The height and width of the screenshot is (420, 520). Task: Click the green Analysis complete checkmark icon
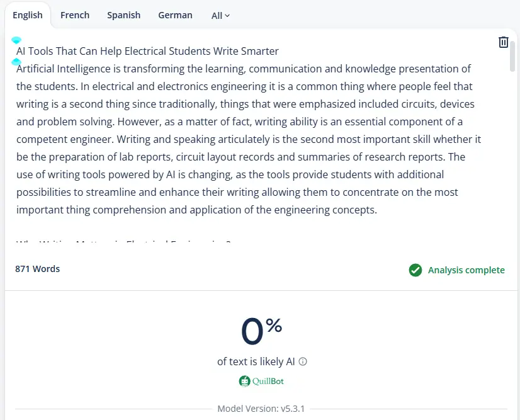(x=415, y=270)
